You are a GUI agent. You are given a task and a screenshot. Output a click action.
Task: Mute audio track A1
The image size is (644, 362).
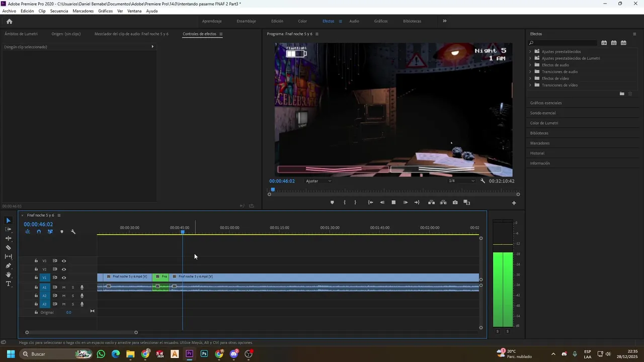point(64,288)
